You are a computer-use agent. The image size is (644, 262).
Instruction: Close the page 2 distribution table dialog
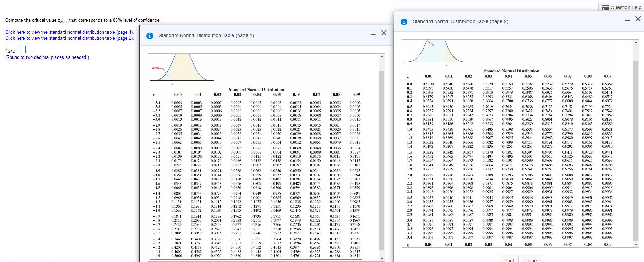638,19
